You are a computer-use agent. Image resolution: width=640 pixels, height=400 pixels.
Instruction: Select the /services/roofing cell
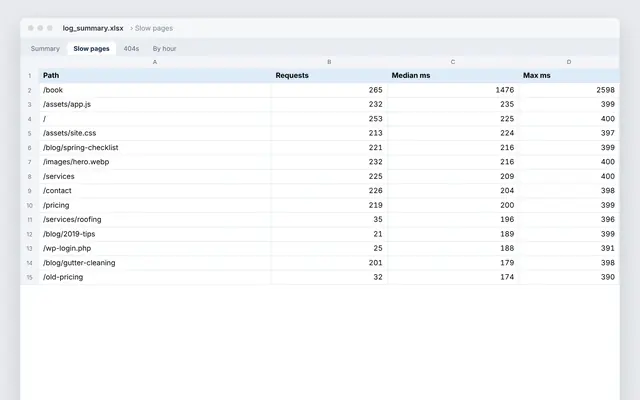(x=155, y=220)
